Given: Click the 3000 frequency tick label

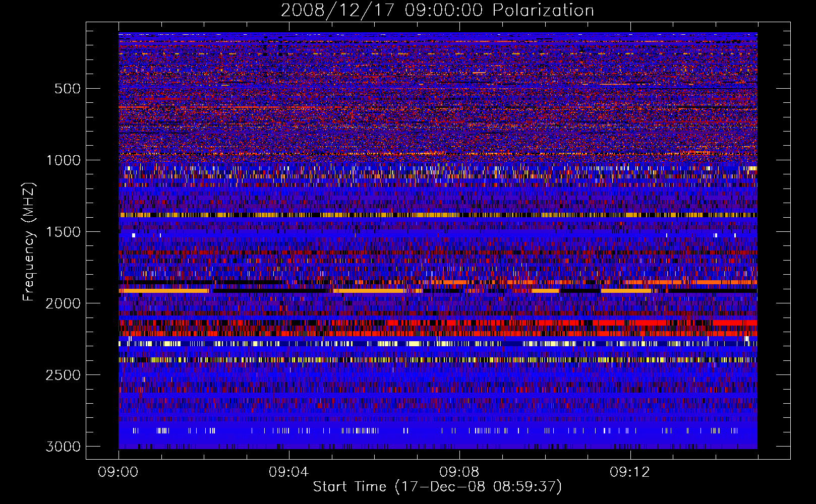Looking at the screenshot, I should click(x=63, y=447).
